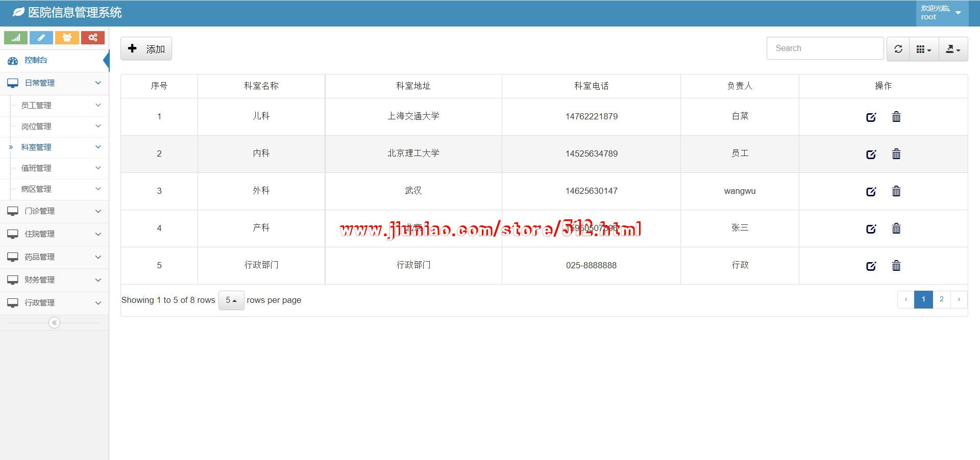
Task: Click the 上海交通大学 address cell
Action: [x=413, y=116]
